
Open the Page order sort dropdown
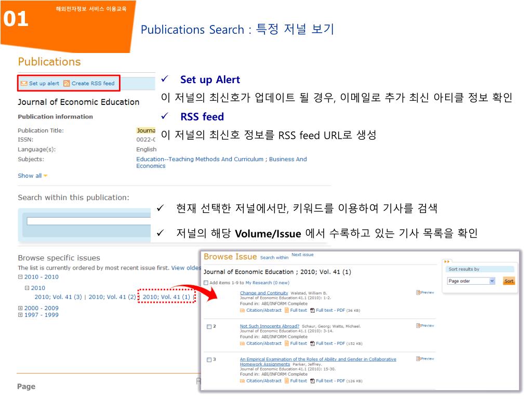[x=471, y=281]
